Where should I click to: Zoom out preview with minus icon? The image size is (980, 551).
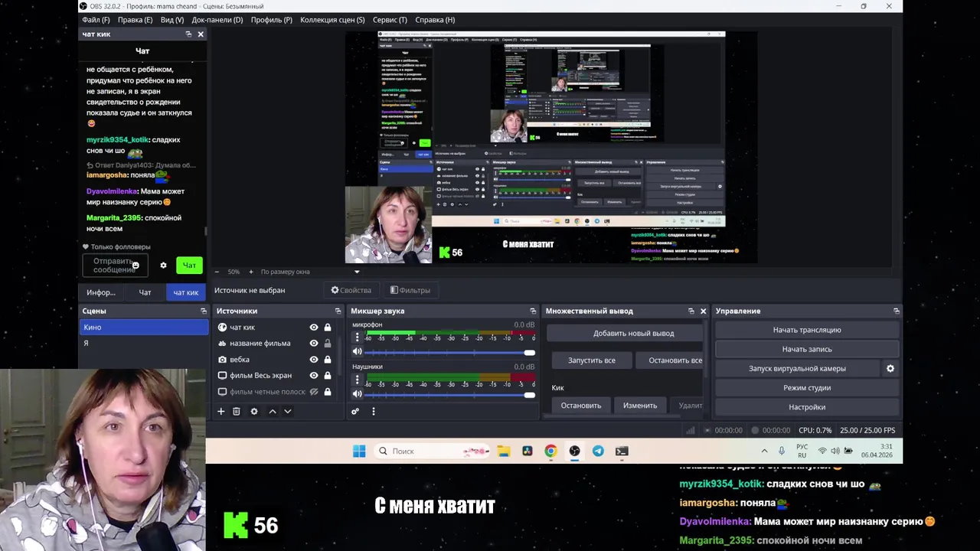[x=217, y=272]
